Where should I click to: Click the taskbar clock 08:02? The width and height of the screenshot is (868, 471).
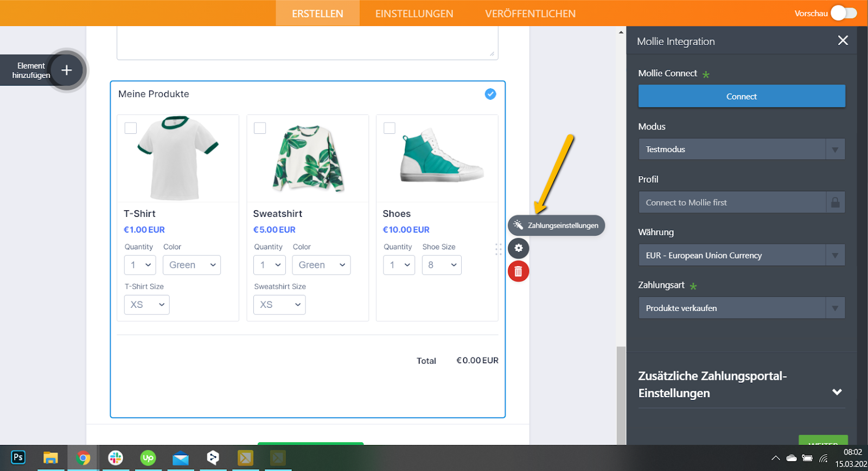click(853, 452)
